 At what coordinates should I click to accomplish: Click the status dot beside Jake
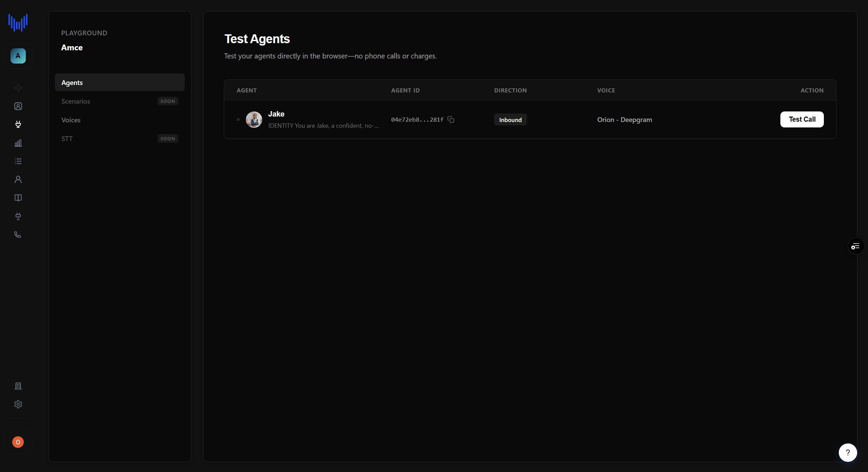(238, 119)
